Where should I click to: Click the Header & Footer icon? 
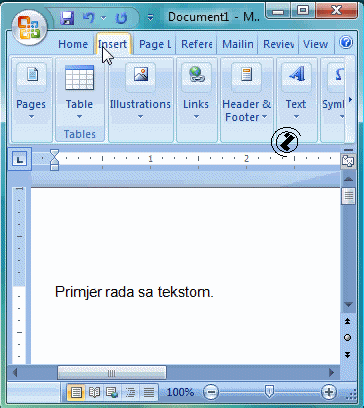[246, 77]
